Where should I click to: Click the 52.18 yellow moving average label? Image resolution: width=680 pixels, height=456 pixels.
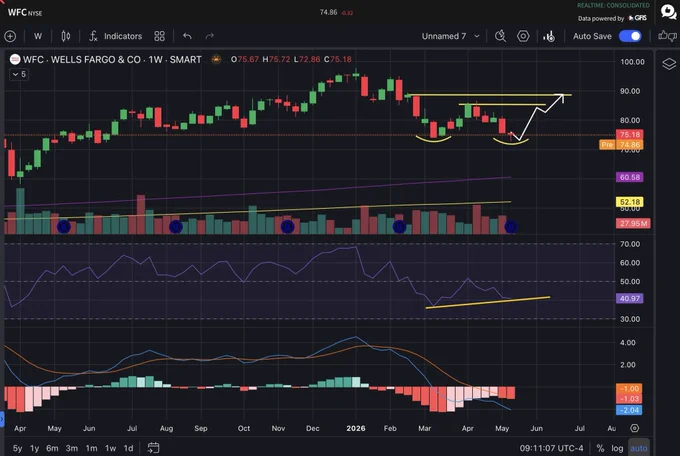[629, 202]
